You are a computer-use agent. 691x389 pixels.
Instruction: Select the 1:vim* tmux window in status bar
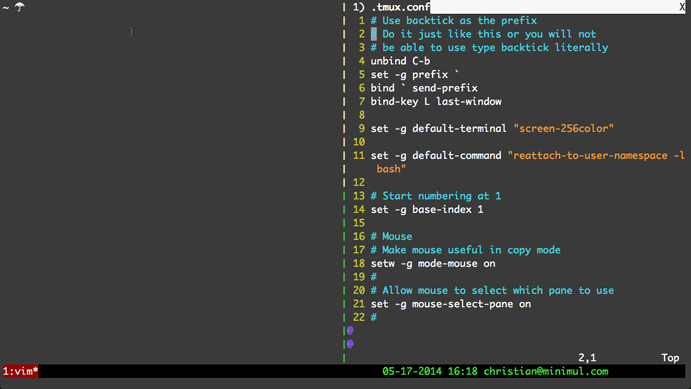(x=20, y=371)
